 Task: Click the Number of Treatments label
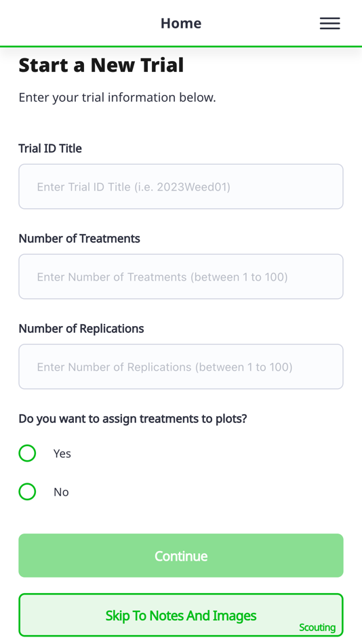(x=79, y=238)
